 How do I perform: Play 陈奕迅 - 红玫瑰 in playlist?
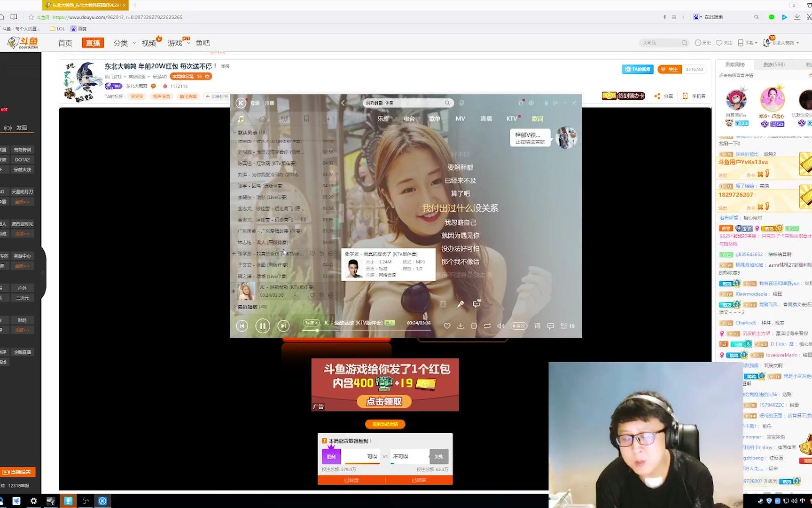tap(285, 163)
